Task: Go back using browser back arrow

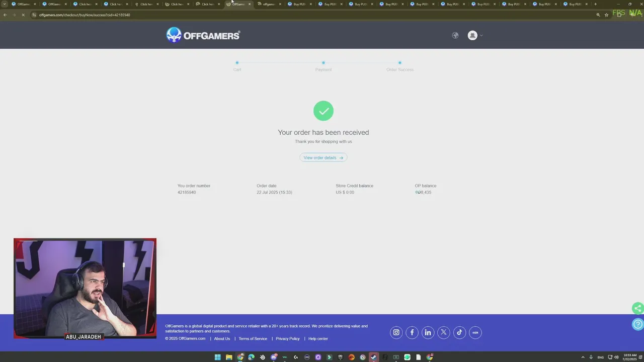Action: point(5,15)
